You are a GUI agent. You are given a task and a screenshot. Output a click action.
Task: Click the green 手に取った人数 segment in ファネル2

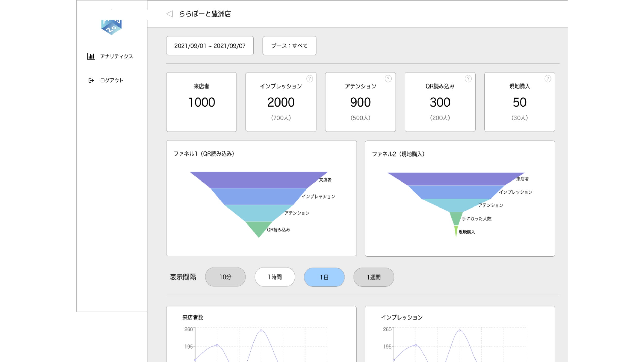[456, 218]
